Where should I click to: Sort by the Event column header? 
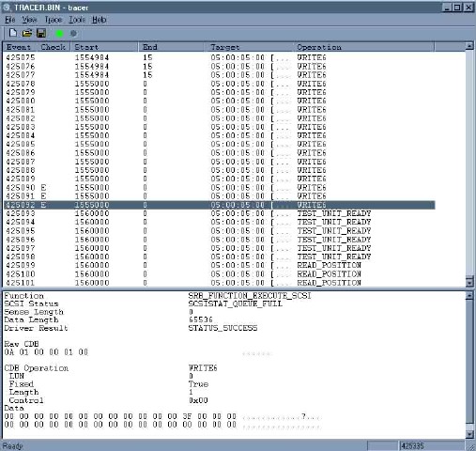point(21,47)
